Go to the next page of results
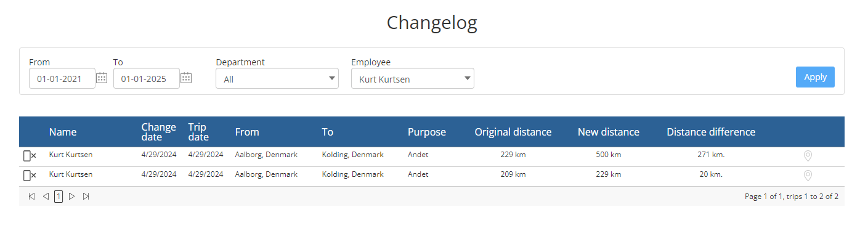Screen dimensions: 868x236 (x=71, y=197)
